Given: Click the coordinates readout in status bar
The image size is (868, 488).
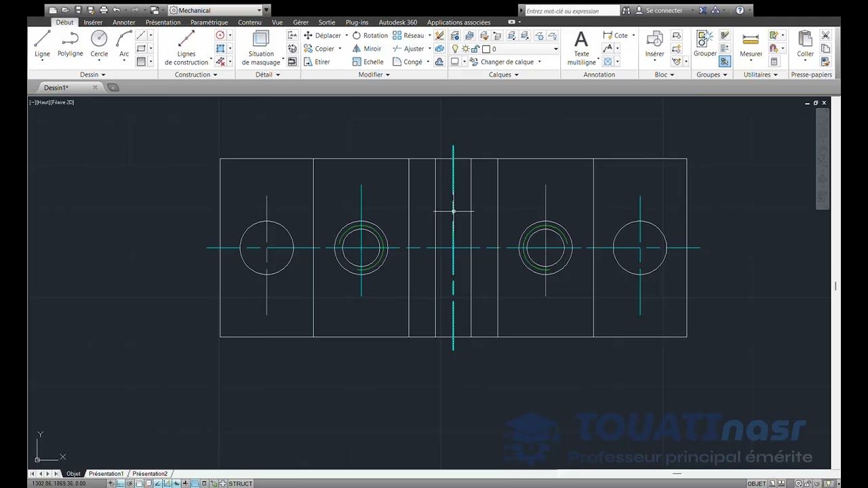Looking at the screenshot, I should pos(58,483).
